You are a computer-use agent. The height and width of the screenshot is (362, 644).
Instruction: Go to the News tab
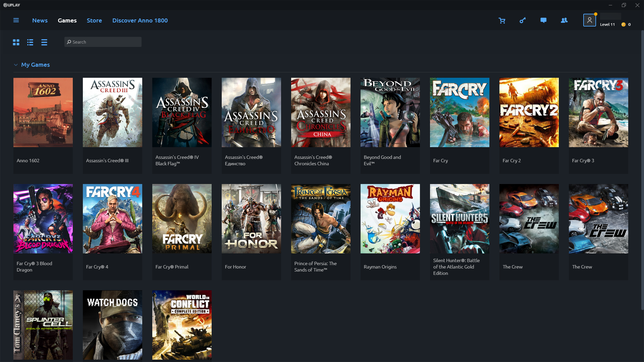pyautogui.click(x=40, y=20)
